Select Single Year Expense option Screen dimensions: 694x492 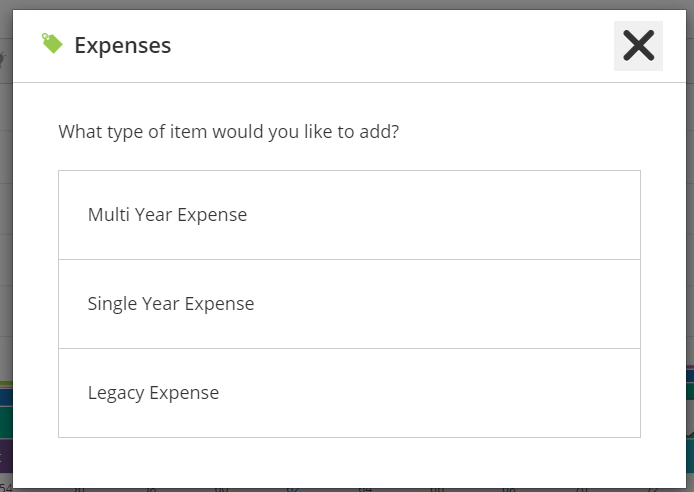349,304
